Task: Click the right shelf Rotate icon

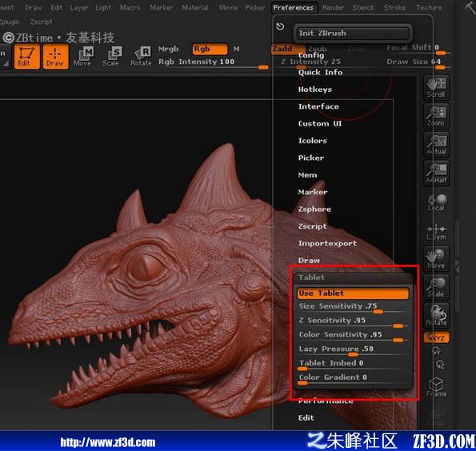Action: coord(436,316)
